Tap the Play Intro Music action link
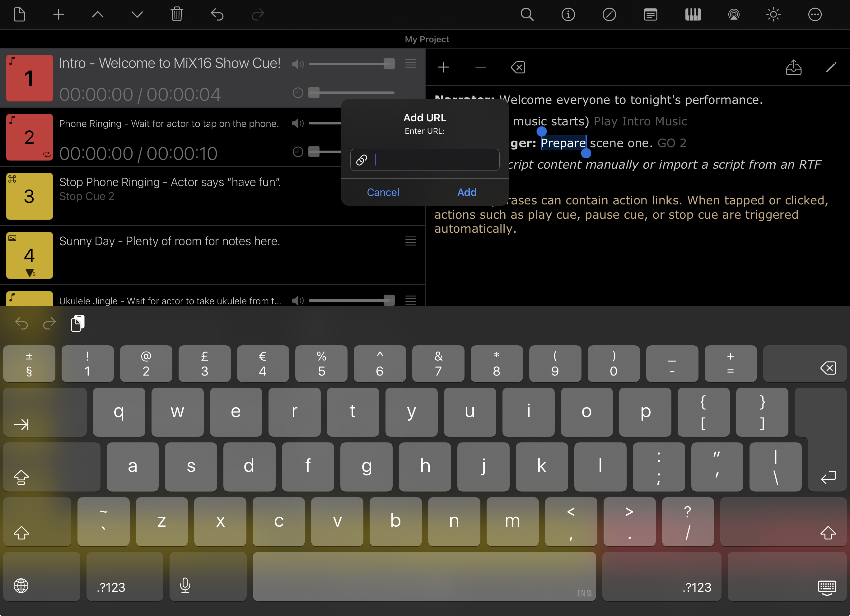 click(641, 121)
